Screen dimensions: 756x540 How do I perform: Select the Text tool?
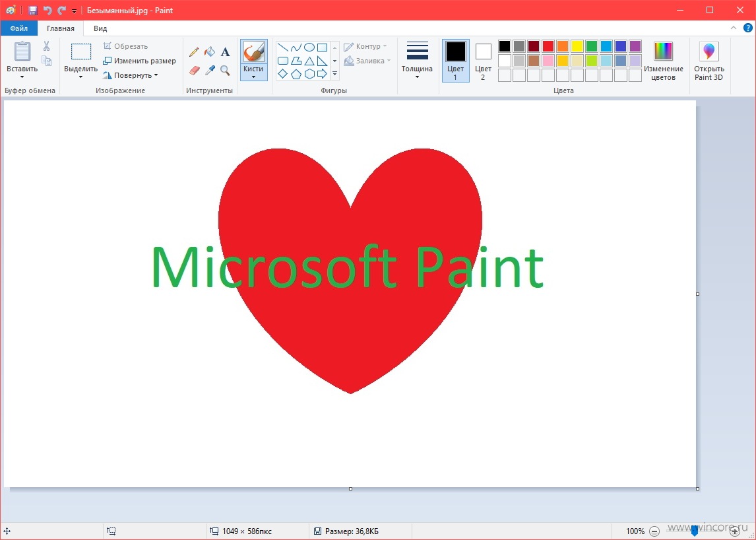(225, 51)
